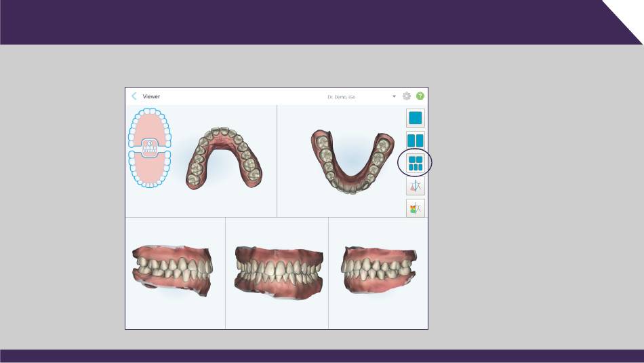This screenshot has width=644, height=363.
Task: Select the left lateral bite view
Action: pos(377,269)
